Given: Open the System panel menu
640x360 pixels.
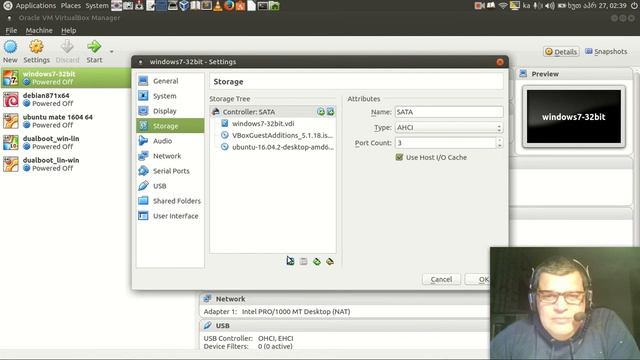Looking at the screenshot, I should 97,5.
